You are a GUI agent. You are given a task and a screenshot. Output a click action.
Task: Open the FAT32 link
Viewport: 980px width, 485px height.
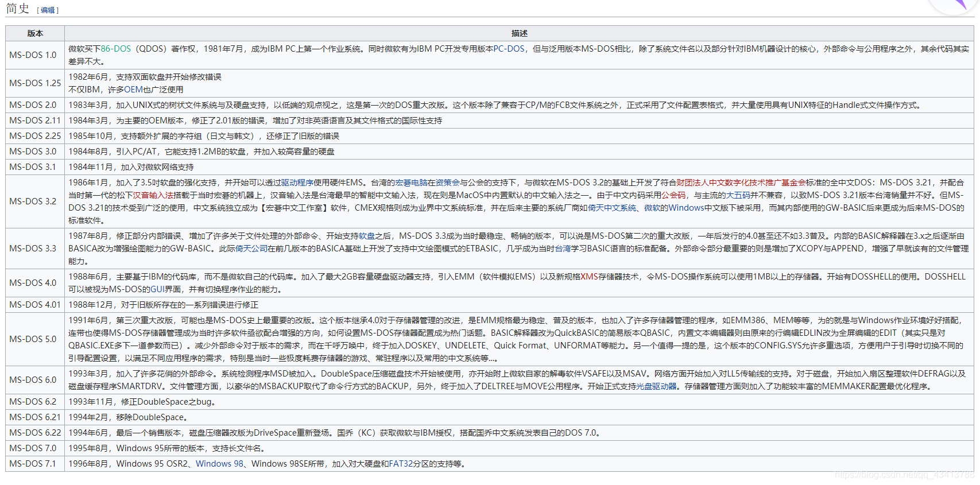tap(401, 464)
